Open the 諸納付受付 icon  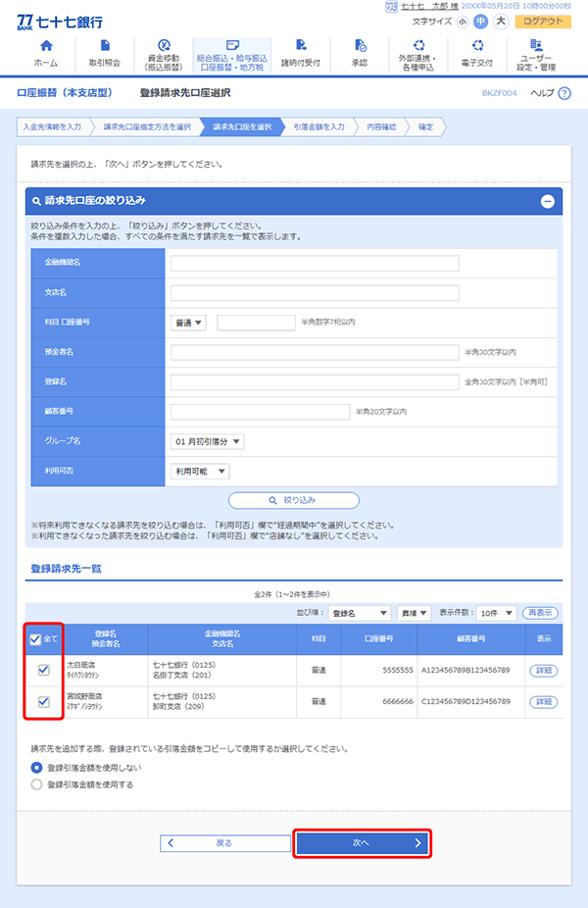click(300, 45)
